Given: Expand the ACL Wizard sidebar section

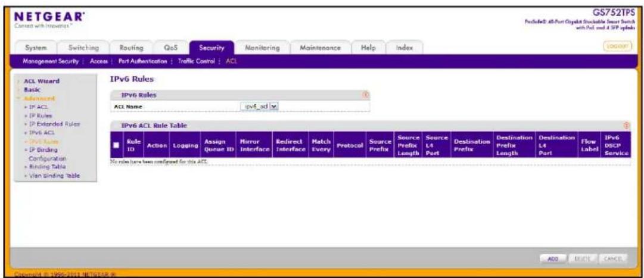Looking at the screenshot, I should tap(42, 81).
